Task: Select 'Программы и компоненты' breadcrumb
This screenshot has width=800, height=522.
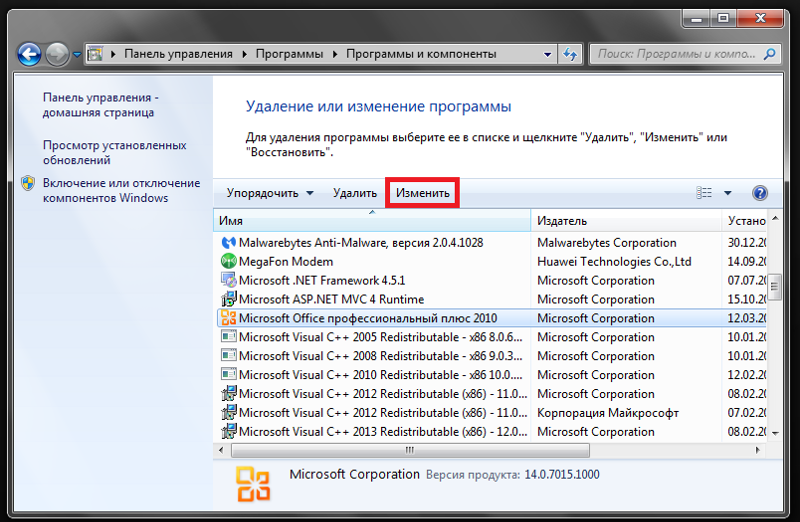Action: (x=421, y=54)
